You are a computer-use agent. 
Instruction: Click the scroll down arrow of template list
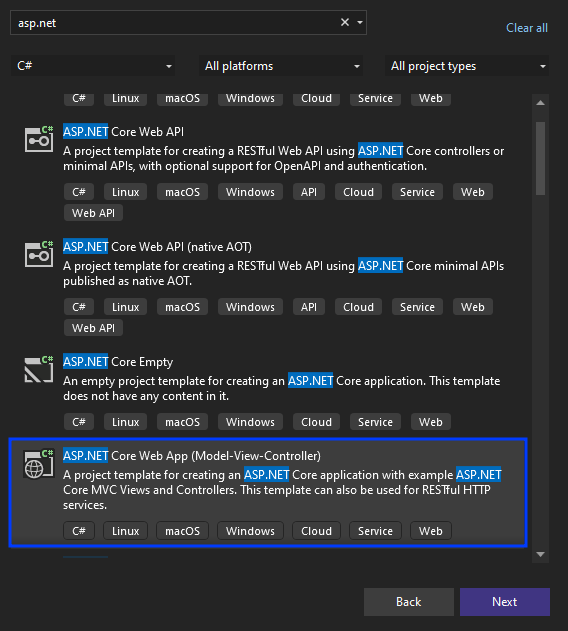[x=541, y=555]
